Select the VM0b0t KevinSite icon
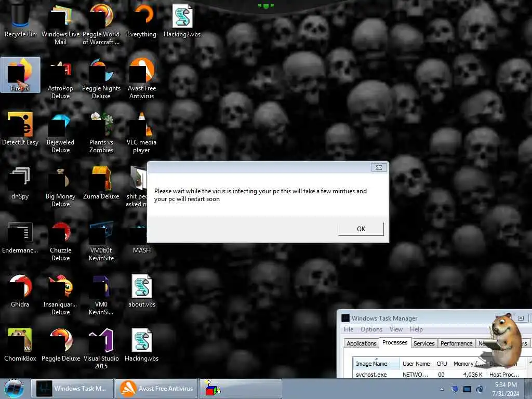The height and width of the screenshot is (399, 532). coord(101,241)
